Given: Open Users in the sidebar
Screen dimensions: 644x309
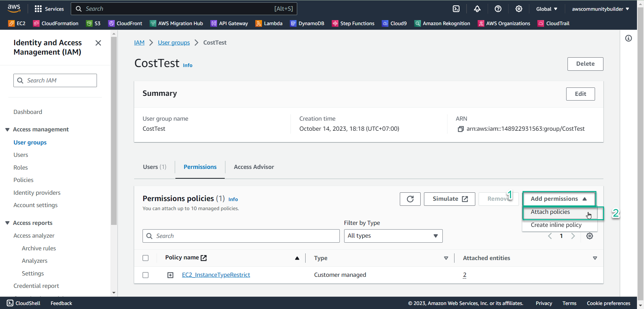Looking at the screenshot, I should click(x=21, y=155).
